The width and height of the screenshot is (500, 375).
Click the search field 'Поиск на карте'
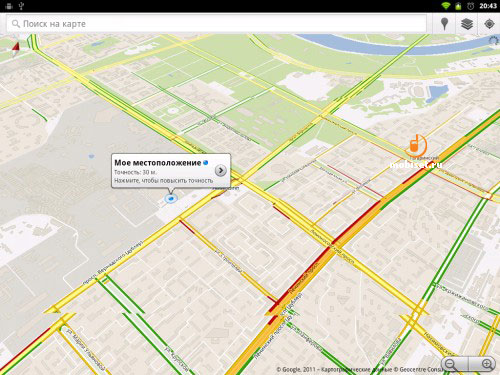(x=216, y=24)
